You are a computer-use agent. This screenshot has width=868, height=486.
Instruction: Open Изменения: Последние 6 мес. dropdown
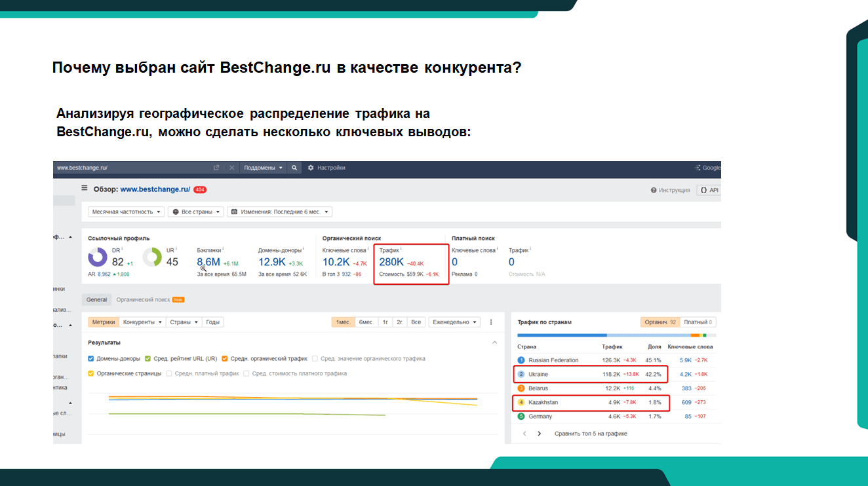[280, 212]
